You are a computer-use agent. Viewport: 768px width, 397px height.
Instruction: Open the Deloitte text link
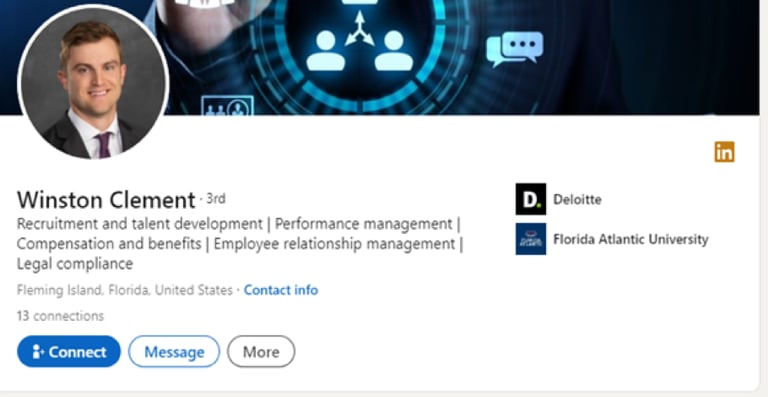point(577,199)
